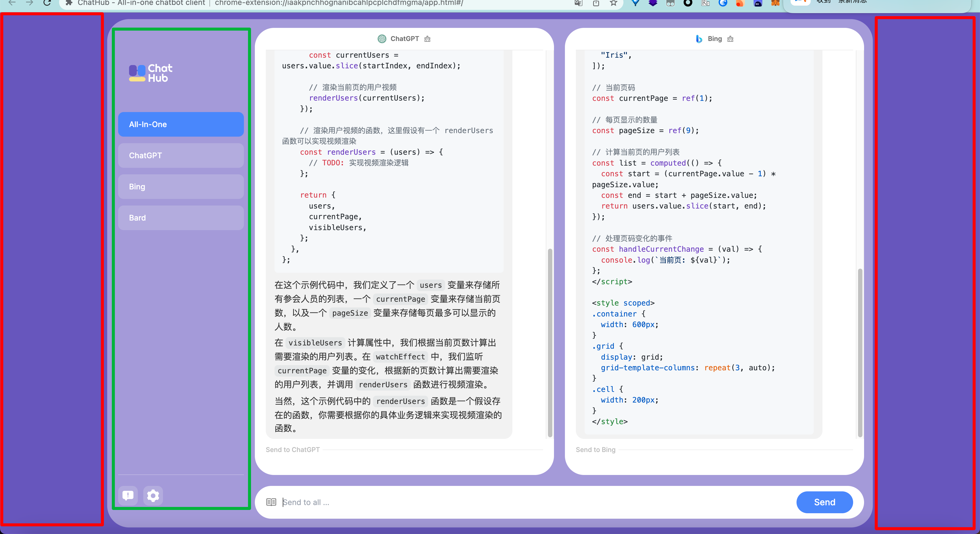Click the Send to all input field

pyautogui.click(x=418, y=502)
